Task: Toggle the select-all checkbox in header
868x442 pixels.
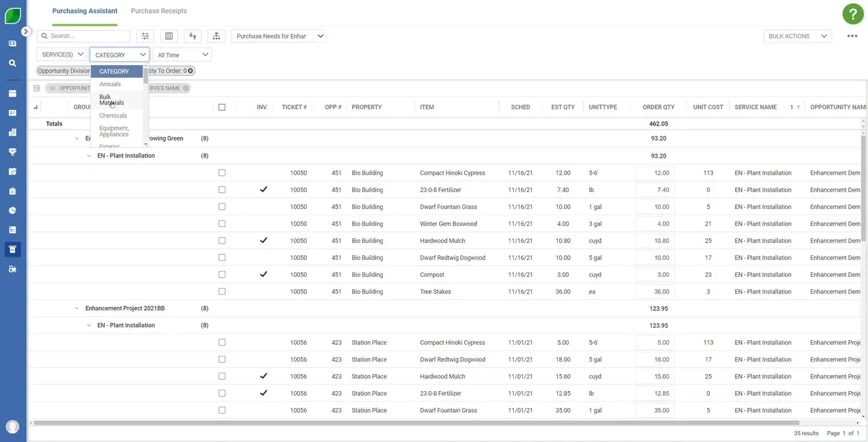Action: click(222, 107)
